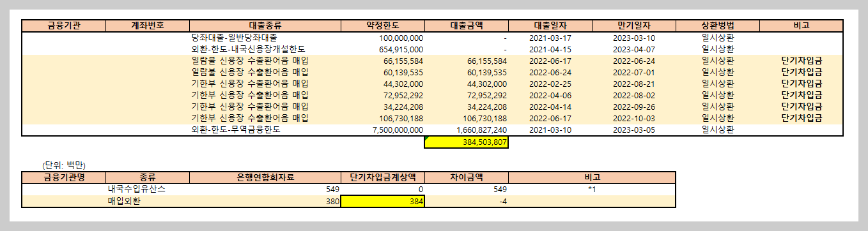Click 60,139,535 in the 약정한도 column

click(383, 72)
